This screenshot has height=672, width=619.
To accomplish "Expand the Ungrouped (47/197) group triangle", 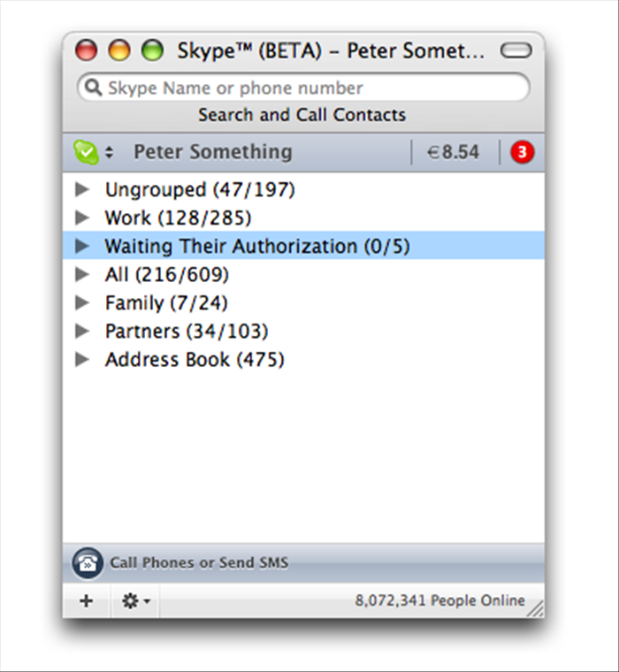I will [x=82, y=189].
